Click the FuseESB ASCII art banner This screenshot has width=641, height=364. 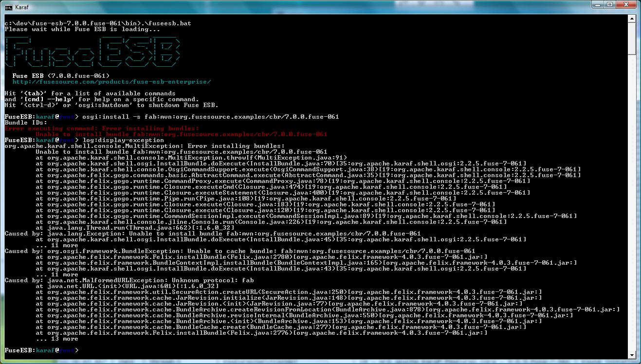[x=92, y=53]
